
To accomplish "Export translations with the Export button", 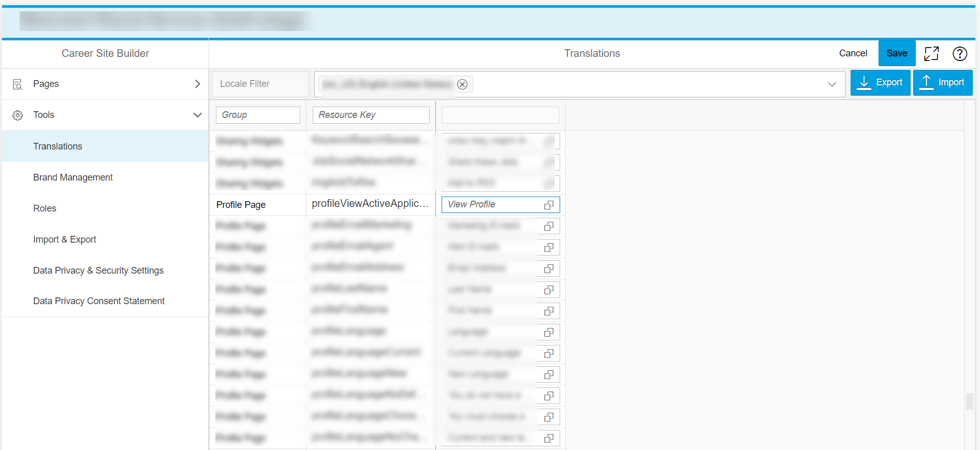I will pyautogui.click(x=880, y=83).
